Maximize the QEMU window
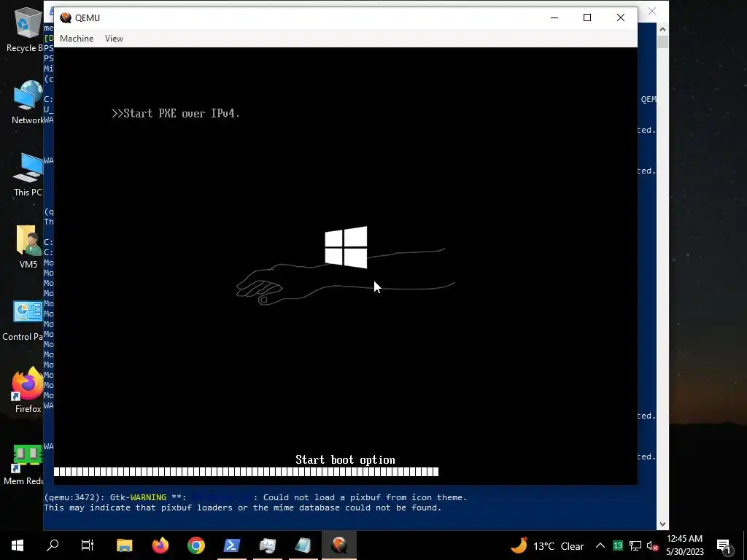Image resolution: width=747 pixels, height=560 pixels. point(587,17)
